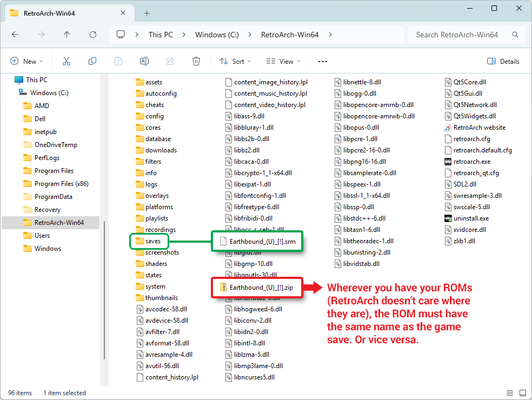Viewport: 532px width, 400px height.
Task: Click Windows (C:) in the address bar
Action: click(217, 35)
